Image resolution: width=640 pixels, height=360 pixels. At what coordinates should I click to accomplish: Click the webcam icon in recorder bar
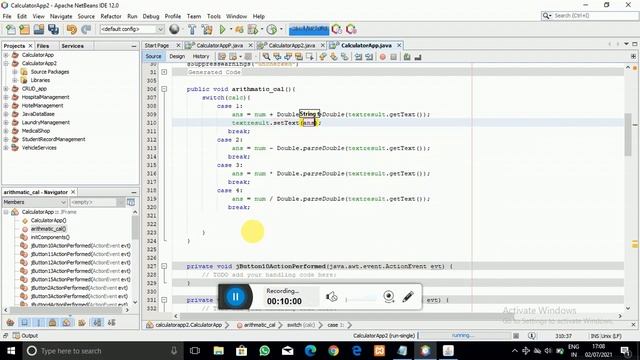389,296
